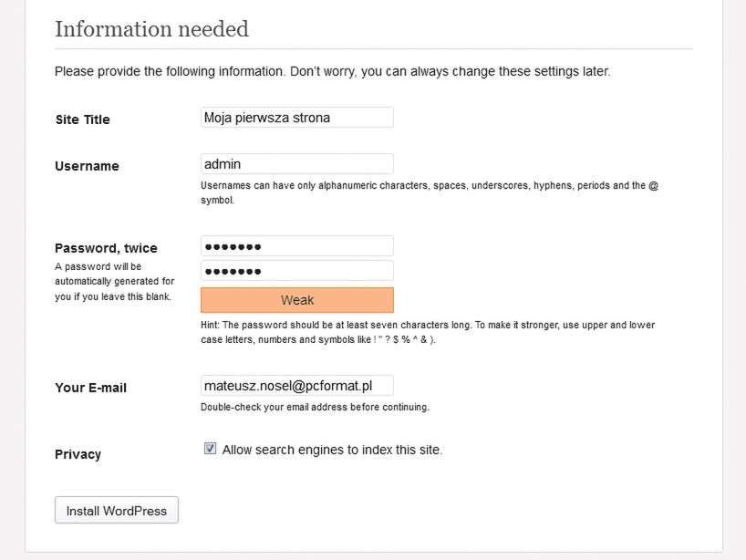Click the auto-generated password description text

pos(114,281)
